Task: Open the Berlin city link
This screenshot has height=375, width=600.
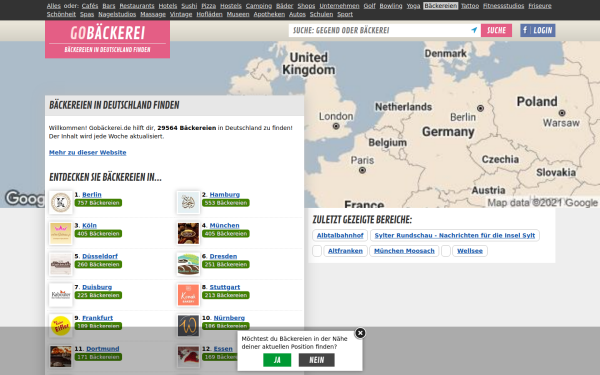Action: 92,194
